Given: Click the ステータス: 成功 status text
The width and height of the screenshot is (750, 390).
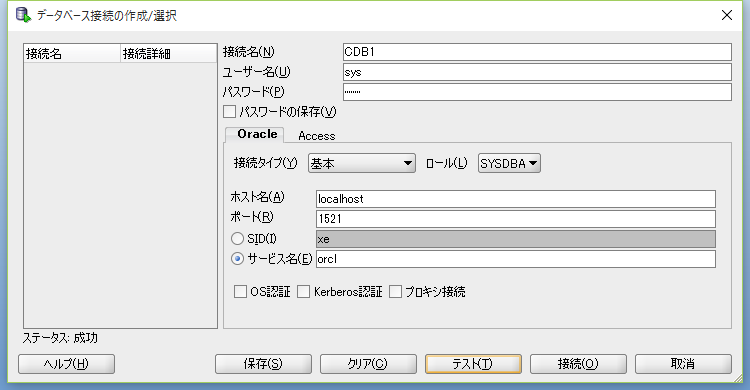Looking at the screenshot, I should [x=60, y=338].
